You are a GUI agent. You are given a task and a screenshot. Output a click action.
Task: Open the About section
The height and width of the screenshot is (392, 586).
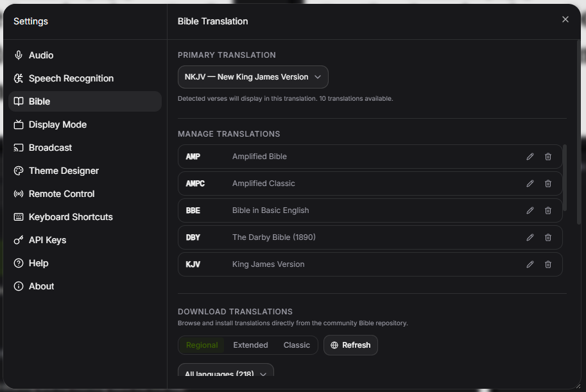coord(85,286)
